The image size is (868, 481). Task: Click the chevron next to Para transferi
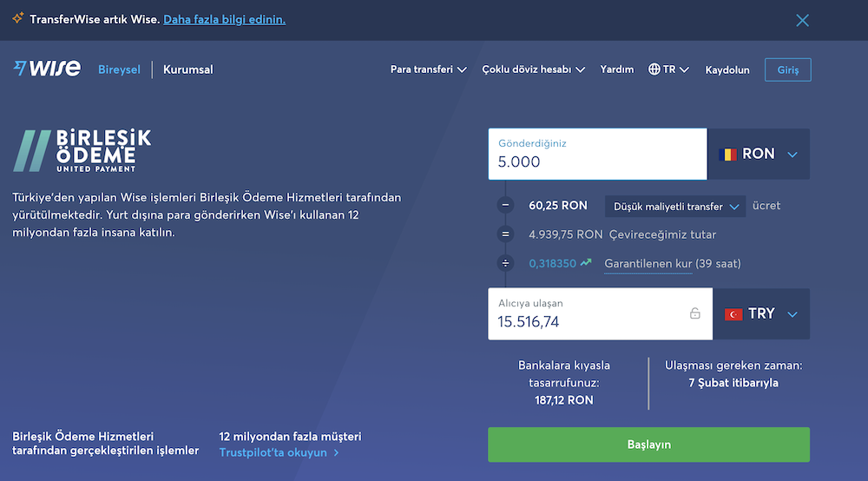pyautogui.click(x=463, y=69)
